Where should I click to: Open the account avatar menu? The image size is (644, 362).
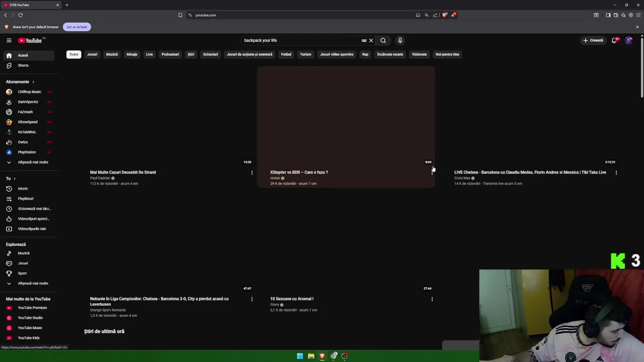point(628,40)
